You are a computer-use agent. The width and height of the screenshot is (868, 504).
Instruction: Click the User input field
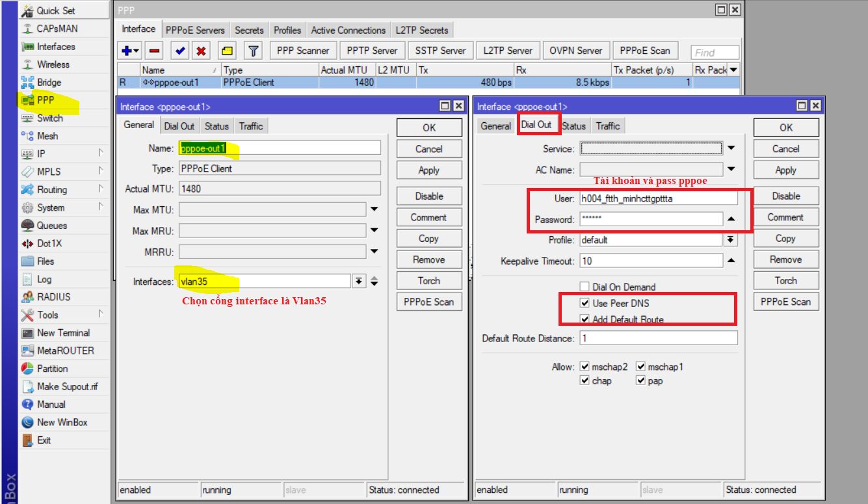(x=657, y=198)
